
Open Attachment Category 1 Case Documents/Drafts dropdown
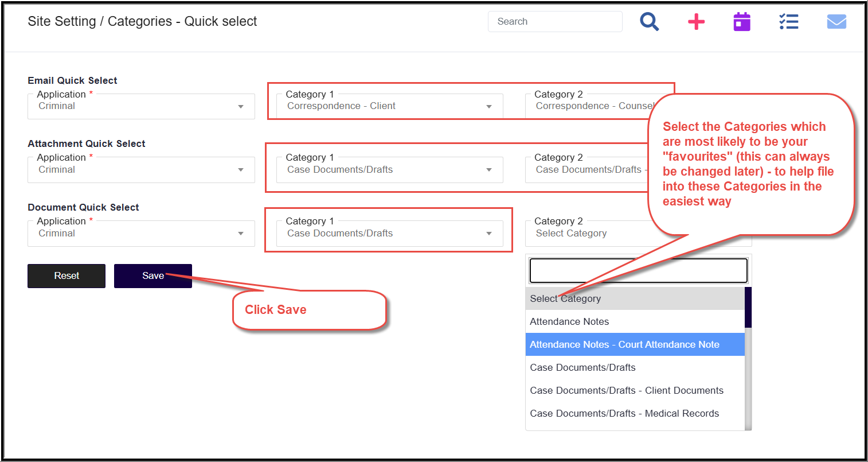[390, 170]
